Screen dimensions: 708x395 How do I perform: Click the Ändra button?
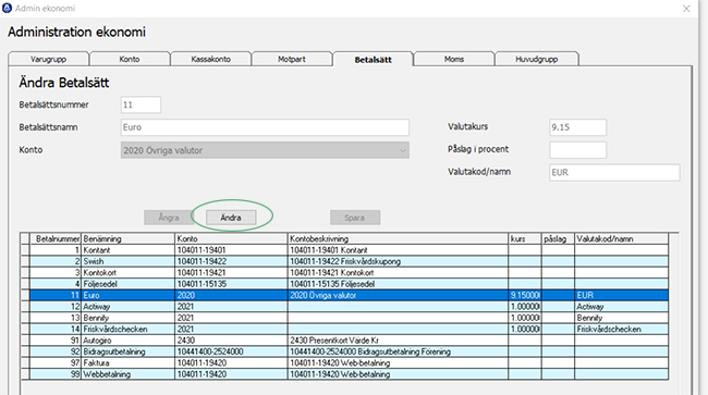click(231, 218)
